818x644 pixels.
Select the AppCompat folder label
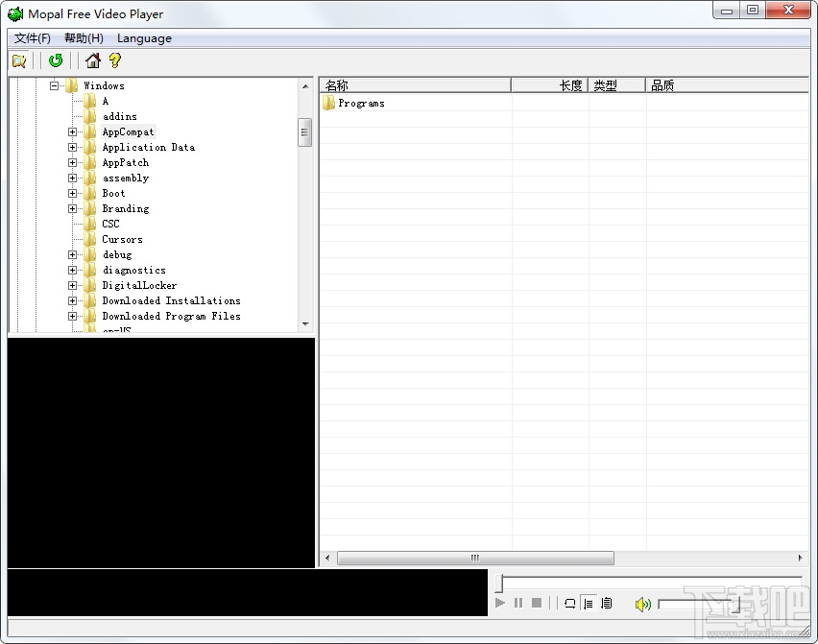(128, 131)
